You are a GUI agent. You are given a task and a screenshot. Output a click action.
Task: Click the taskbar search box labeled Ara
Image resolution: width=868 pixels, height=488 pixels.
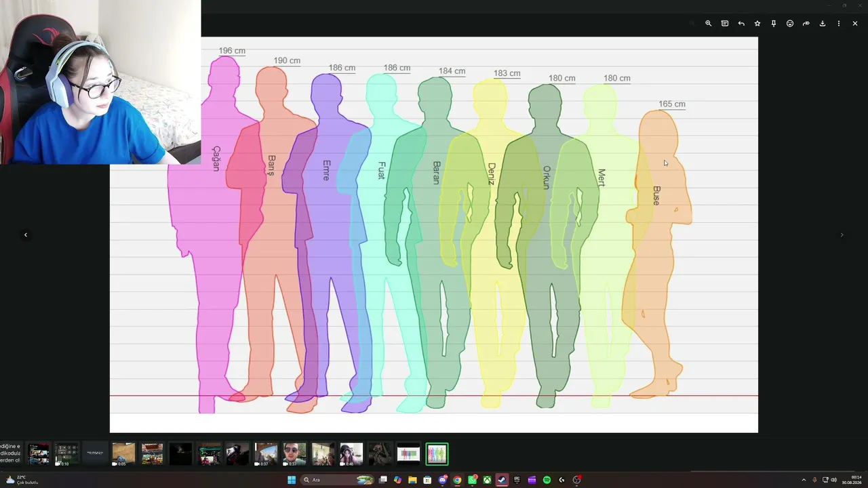click(x=338, y=480)
